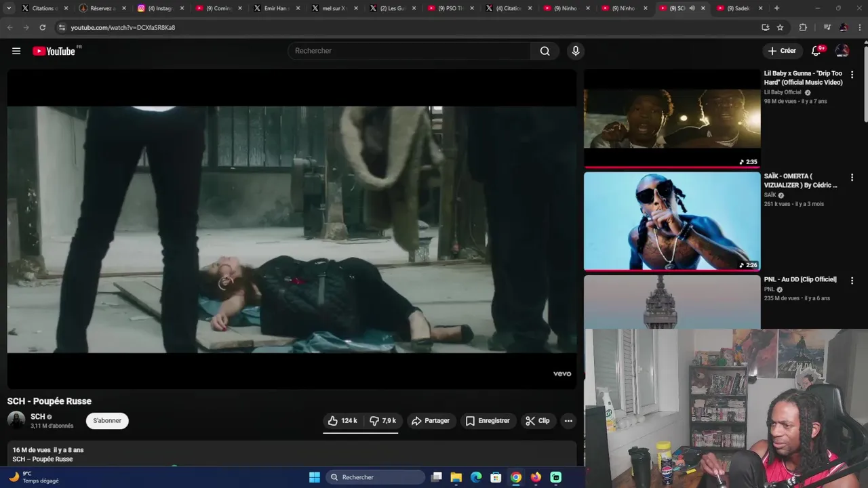
Task: Click the video title "SCH - Poupée Russe"
Action: tap(50, 401)
